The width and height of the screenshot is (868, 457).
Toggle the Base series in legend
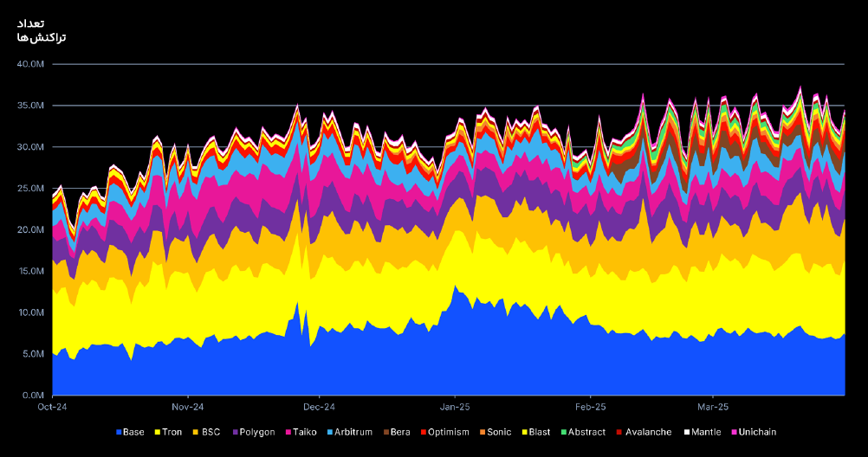(x=130, y=432)
